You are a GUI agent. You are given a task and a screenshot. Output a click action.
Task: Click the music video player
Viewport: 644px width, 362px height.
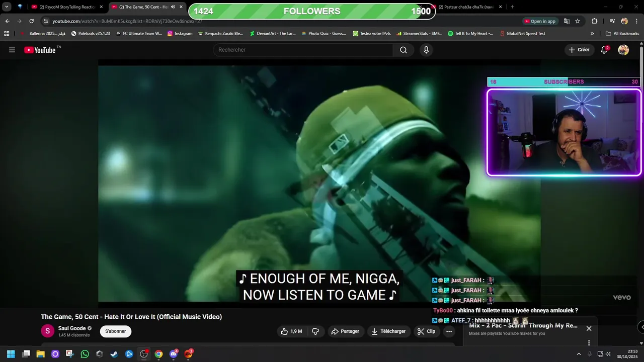pyautogui.click(x=319, y=184)
